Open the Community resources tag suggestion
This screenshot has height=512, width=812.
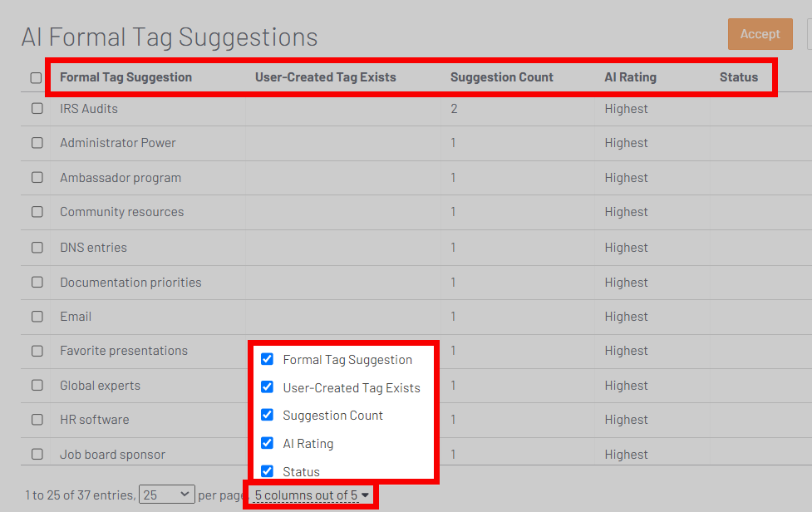(x=121, y=212)
